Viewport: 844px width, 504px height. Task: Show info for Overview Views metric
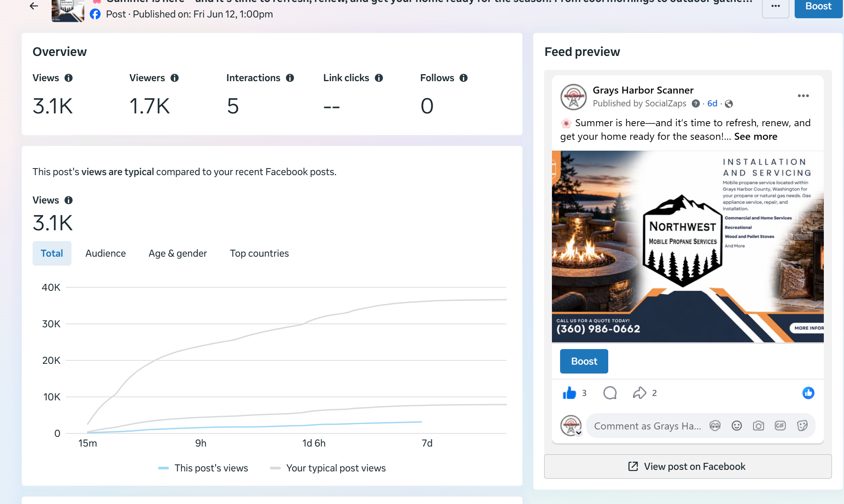point(69,78)
